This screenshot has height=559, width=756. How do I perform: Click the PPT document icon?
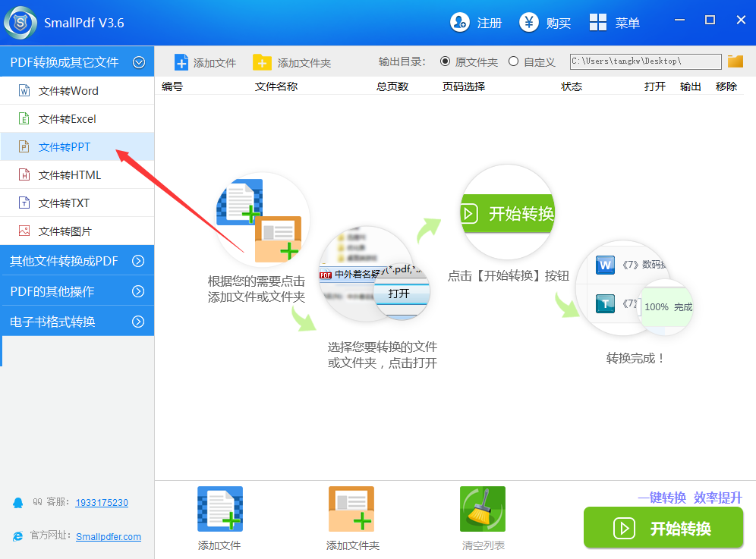tap(24, 146)
